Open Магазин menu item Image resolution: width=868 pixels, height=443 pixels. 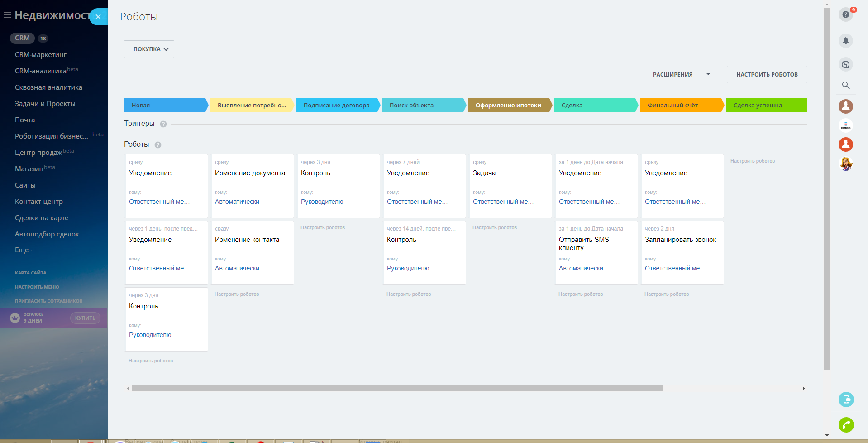coord(29,169)
